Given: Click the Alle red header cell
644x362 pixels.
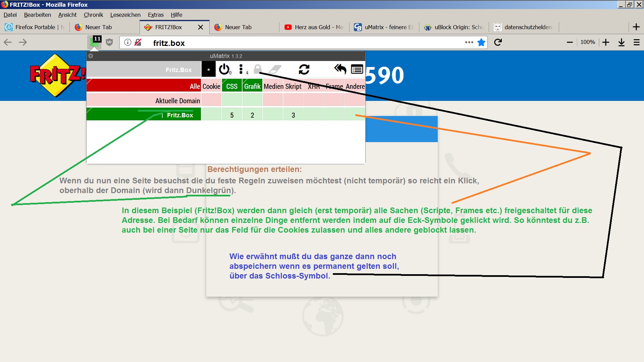Looking at the screenshot, I should 144,86.
